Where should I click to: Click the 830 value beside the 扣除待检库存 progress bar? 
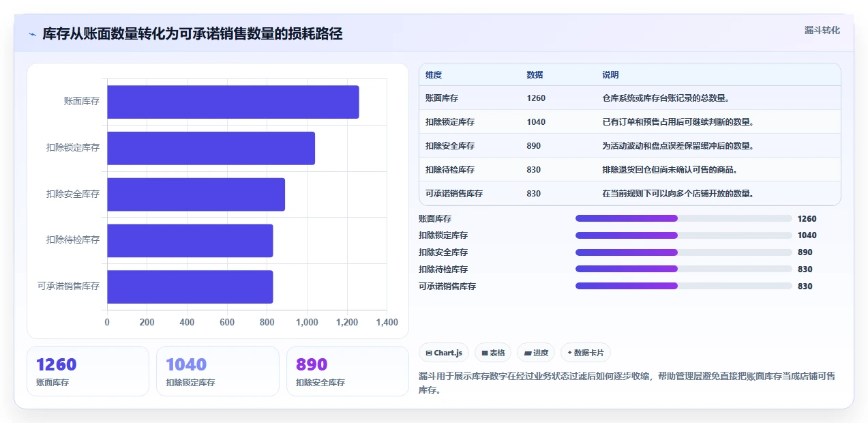(x=805, y=269)
